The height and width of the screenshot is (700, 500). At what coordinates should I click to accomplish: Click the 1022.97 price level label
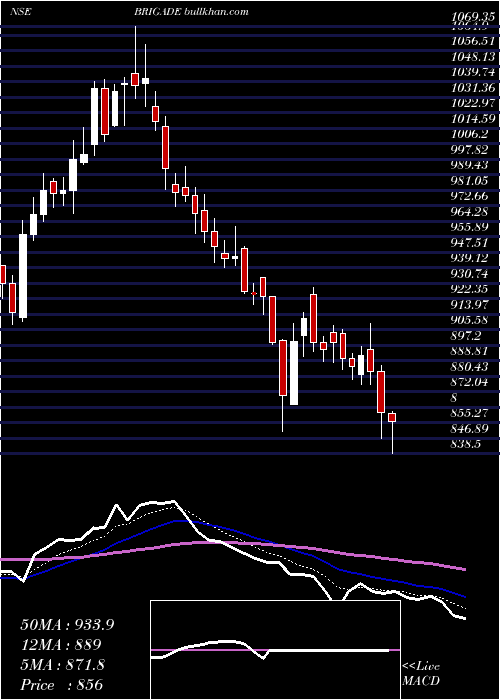tap(474, 103)
